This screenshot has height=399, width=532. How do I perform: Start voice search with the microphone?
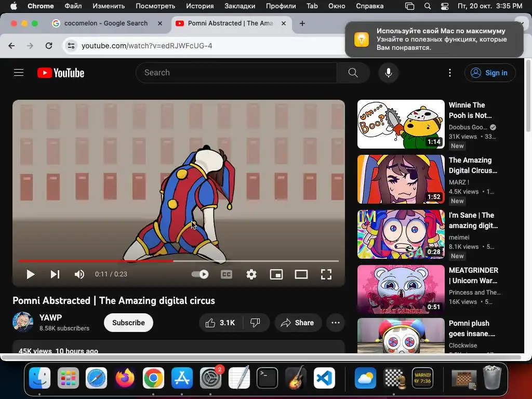pos(389,73)
